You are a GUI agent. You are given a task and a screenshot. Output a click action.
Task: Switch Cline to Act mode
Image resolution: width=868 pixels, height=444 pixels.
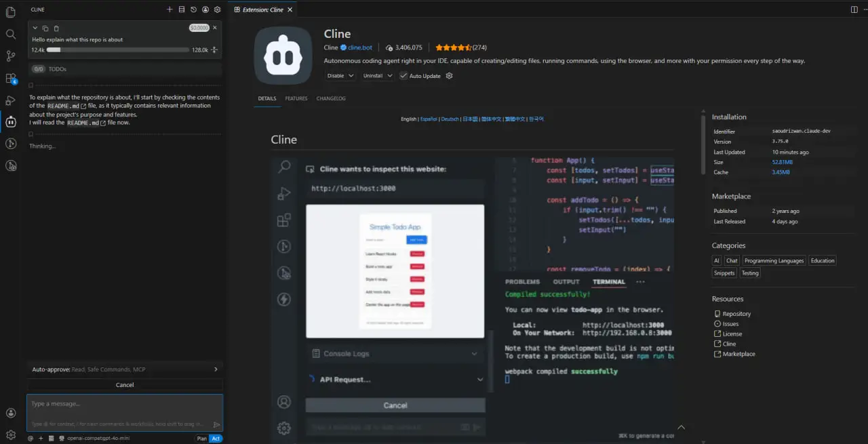216,439
